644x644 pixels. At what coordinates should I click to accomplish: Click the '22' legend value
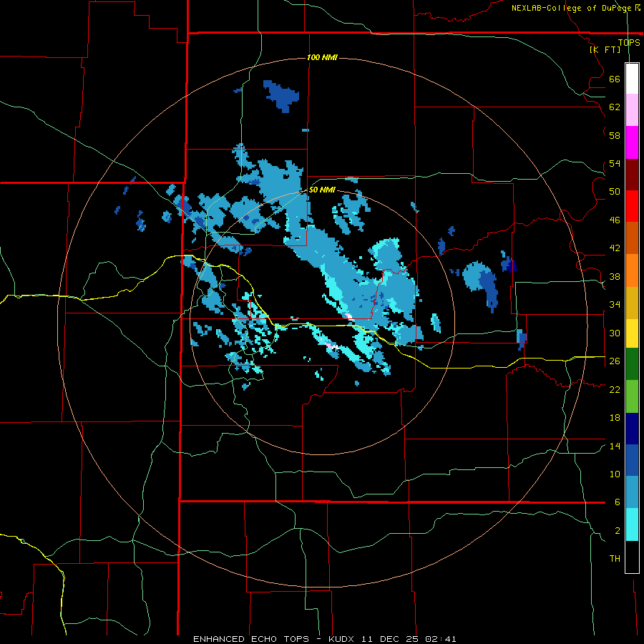click(615, 389)
